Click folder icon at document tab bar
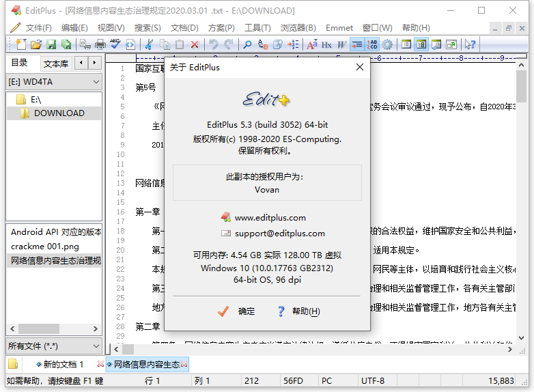This screenshot has width=534, height=392. [x=13, y=364]
